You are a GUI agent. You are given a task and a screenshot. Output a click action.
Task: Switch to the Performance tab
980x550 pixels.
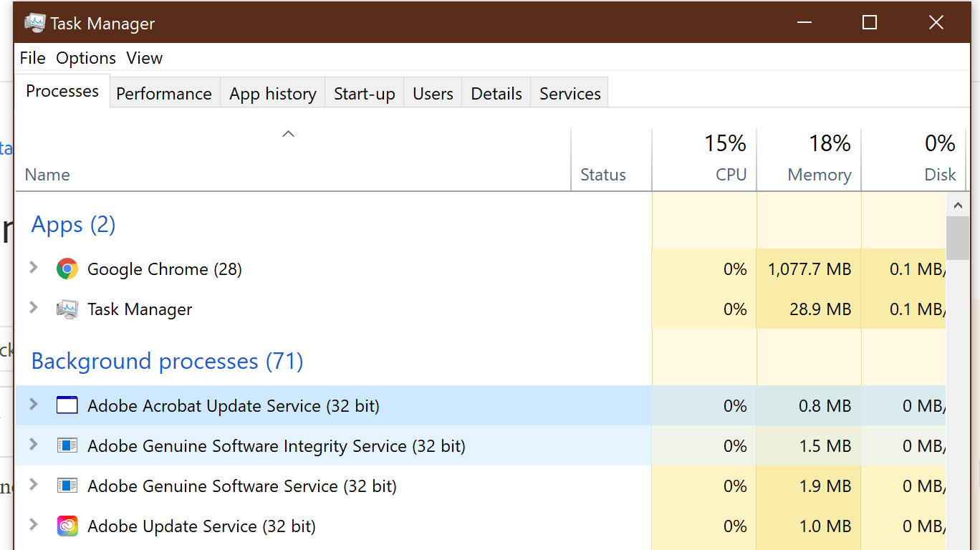click(x=164, y=92)
